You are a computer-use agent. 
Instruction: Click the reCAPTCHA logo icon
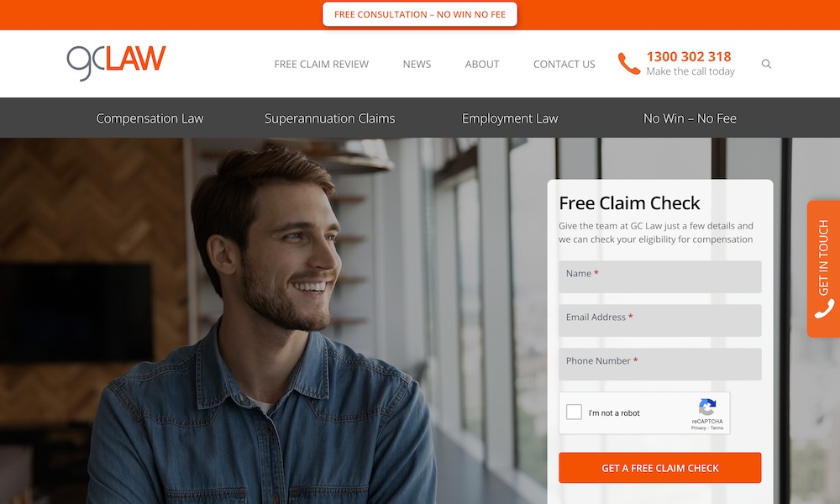707,407
